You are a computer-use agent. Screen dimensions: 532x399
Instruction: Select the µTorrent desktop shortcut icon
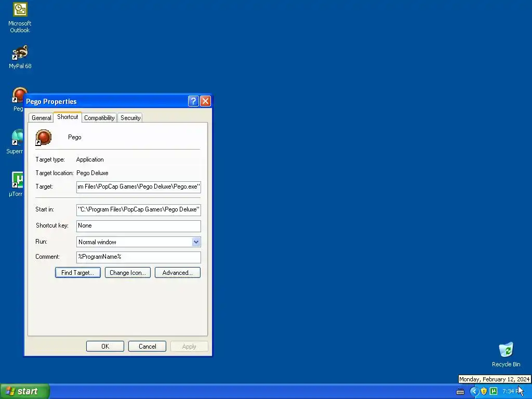click(x=18, y=179)
